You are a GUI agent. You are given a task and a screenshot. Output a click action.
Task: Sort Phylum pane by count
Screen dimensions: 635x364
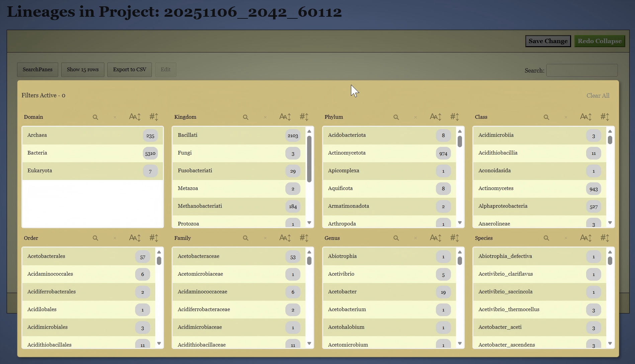454,117
